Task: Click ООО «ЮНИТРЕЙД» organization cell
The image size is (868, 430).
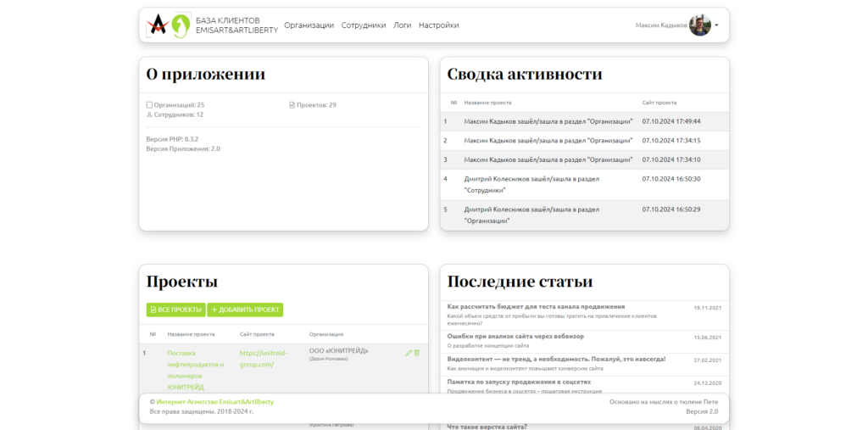Action: pos(338,351)
